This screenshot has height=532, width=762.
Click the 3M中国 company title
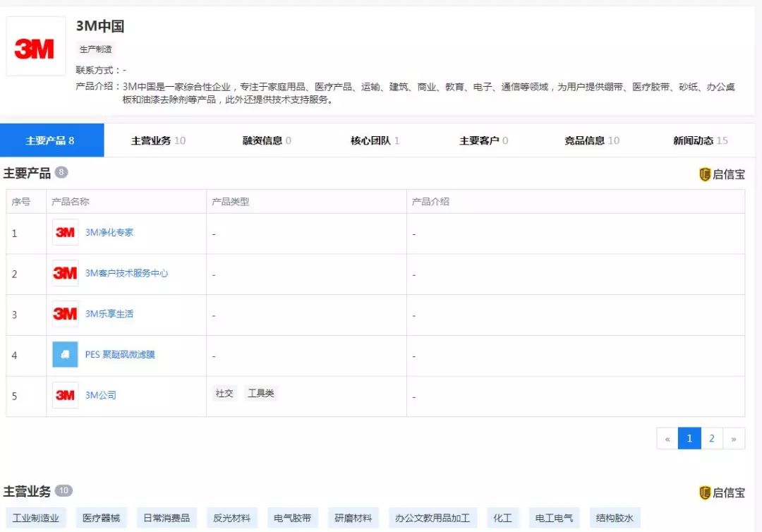pos(100,25)
